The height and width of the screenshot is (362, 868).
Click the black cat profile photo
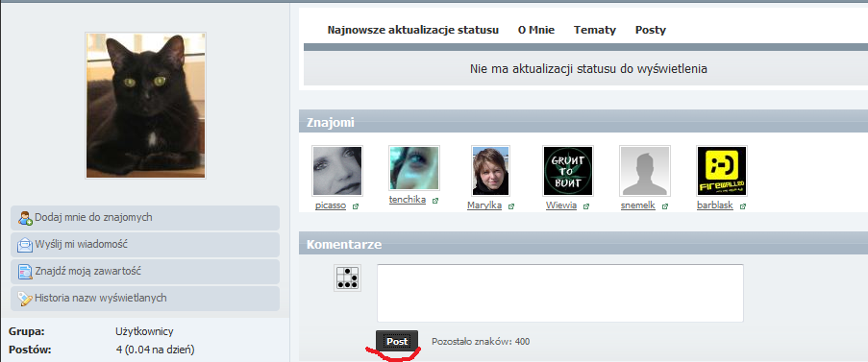(x=145, y=106)
